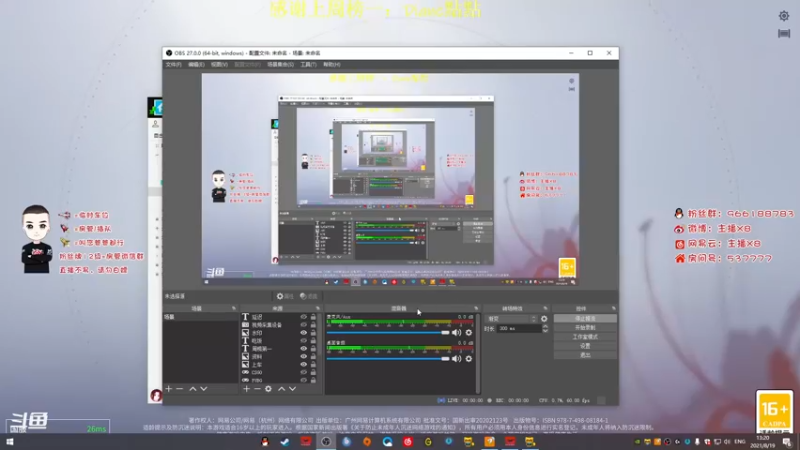
Task: Open the 场景集合(S) menu
Action: pos(281,65)
